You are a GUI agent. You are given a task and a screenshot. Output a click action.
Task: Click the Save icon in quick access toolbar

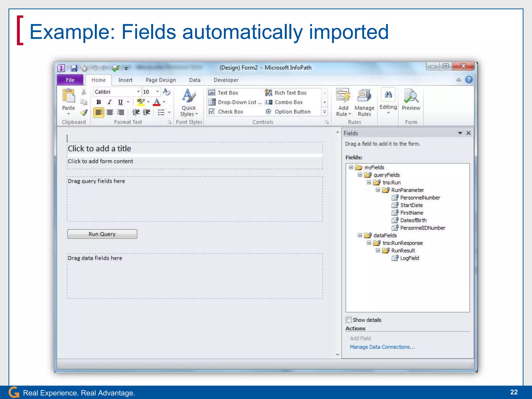coord(74,68)
